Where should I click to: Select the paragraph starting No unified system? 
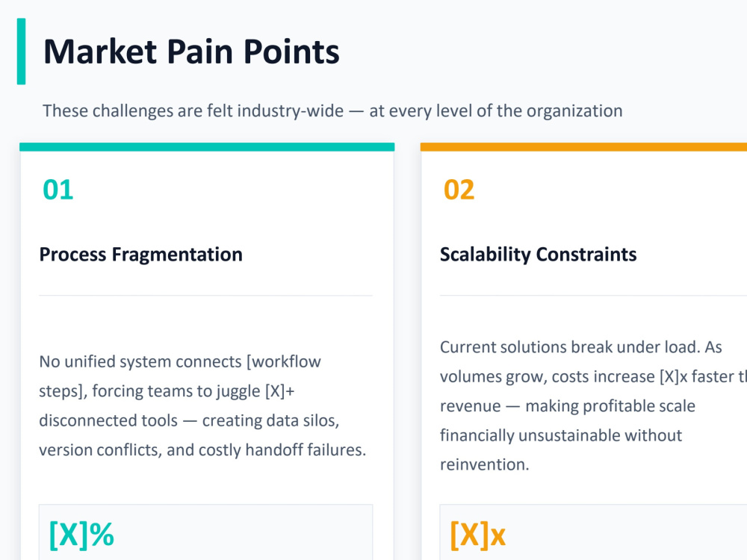tap(203, 405)
